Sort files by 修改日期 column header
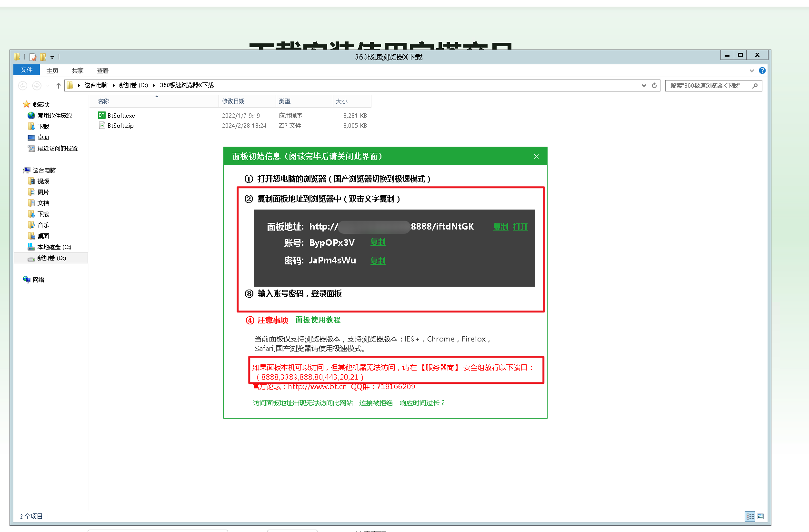 [x=233, y=101]
